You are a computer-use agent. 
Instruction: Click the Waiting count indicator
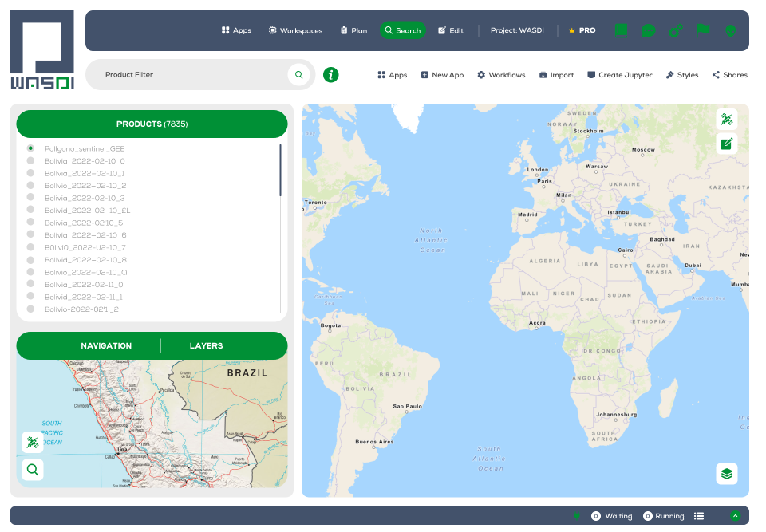click(612, 516)
